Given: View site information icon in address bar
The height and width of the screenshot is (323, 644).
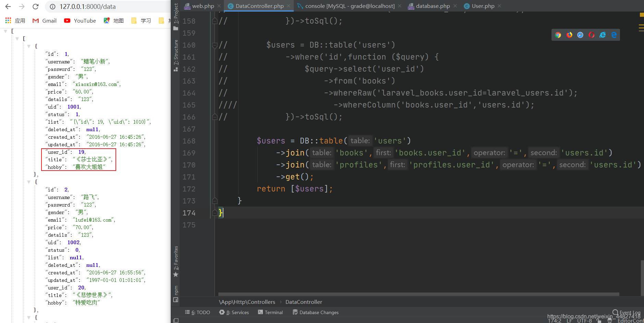Looking at the screenshot, I should click(52, 7).
